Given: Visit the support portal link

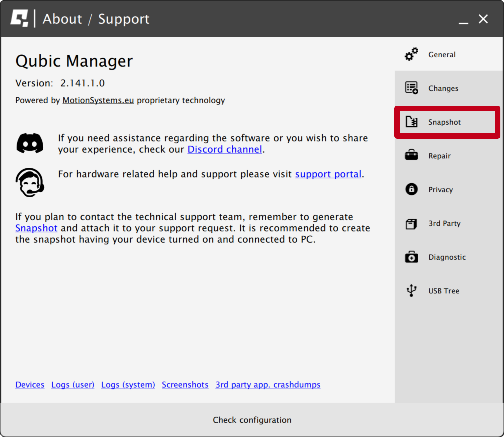Looking at the screenshot, I should click(328, 174).
